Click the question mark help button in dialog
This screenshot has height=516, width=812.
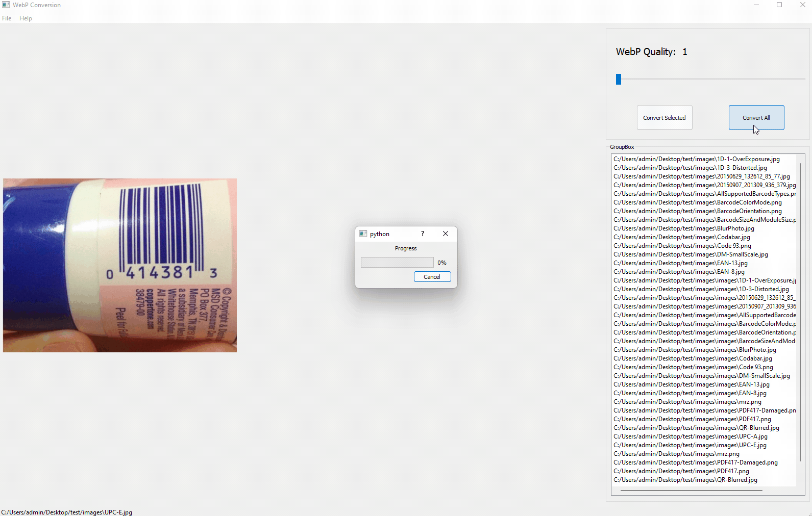[422, 234]
